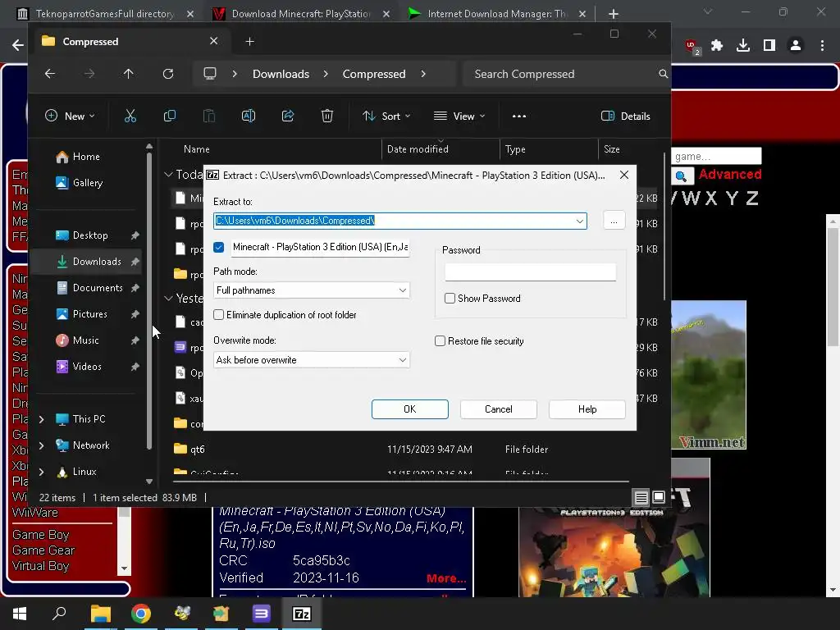Screen dimensions: 840x630
Task: Click the Share icon in Explorer toolbar
Action: pyautogui.click(x=288, y=116)
